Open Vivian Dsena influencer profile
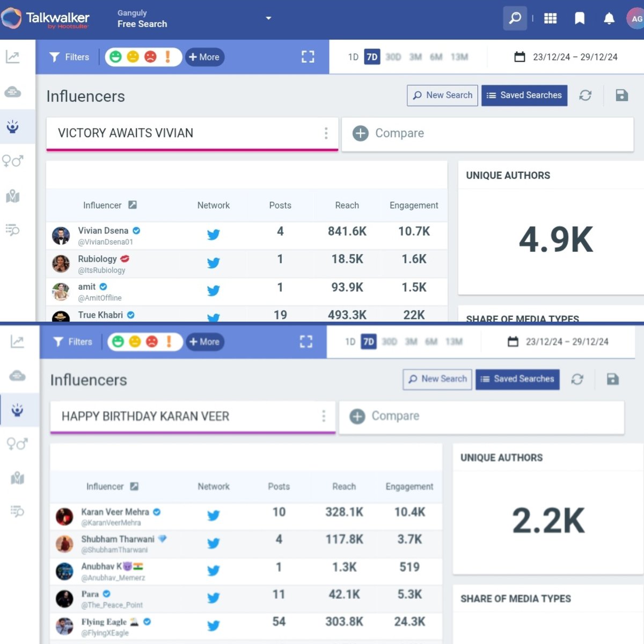644x644 pixels. [103, 231]
